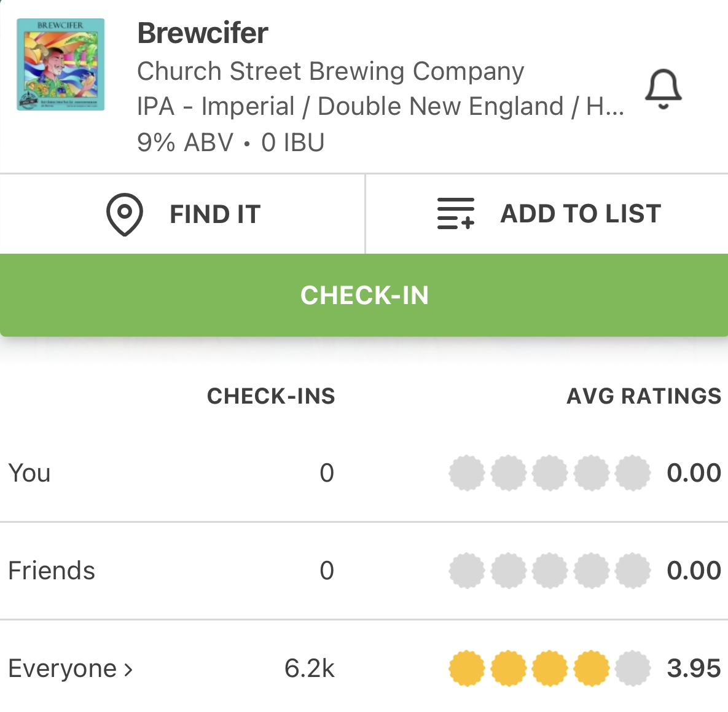The height and width of the screenshot is (712, 728).
Task: Click the chevron next to Everyone
Action: pyautogui.click(x=128, y=669)
